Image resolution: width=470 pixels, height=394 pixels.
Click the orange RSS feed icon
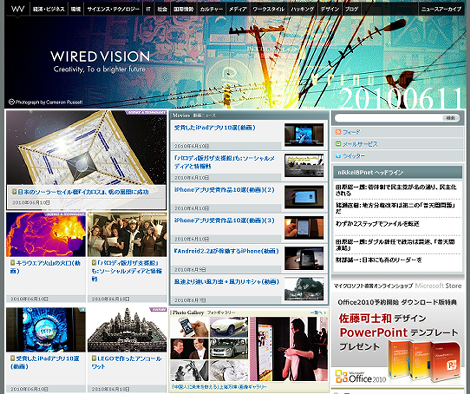point(338,132)
